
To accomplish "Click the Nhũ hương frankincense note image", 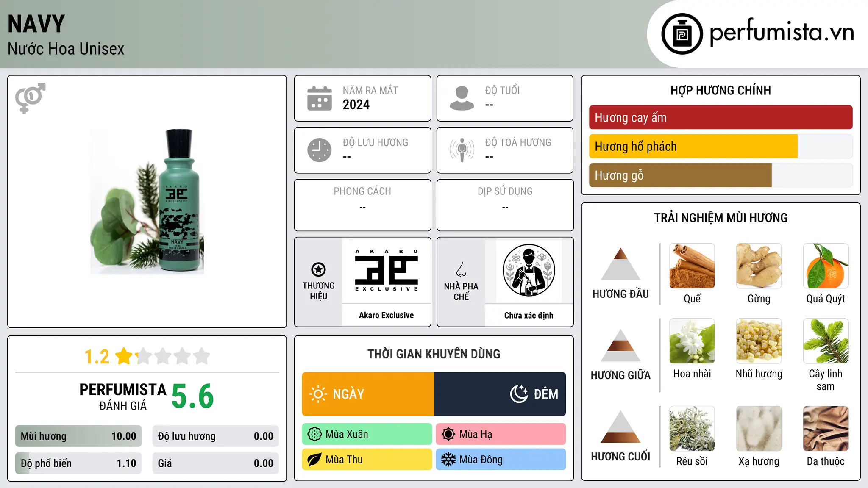I will tap(759, 341).
